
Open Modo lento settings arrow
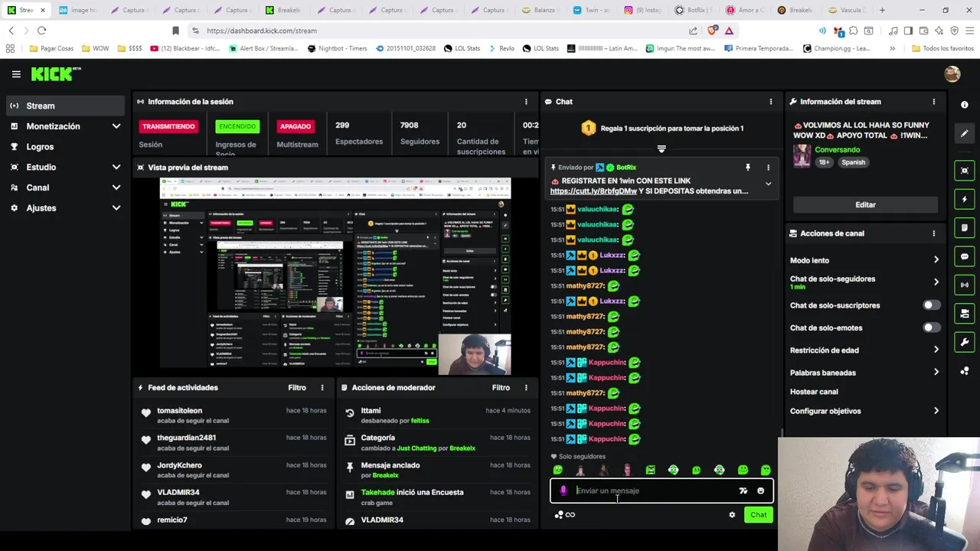936,260
